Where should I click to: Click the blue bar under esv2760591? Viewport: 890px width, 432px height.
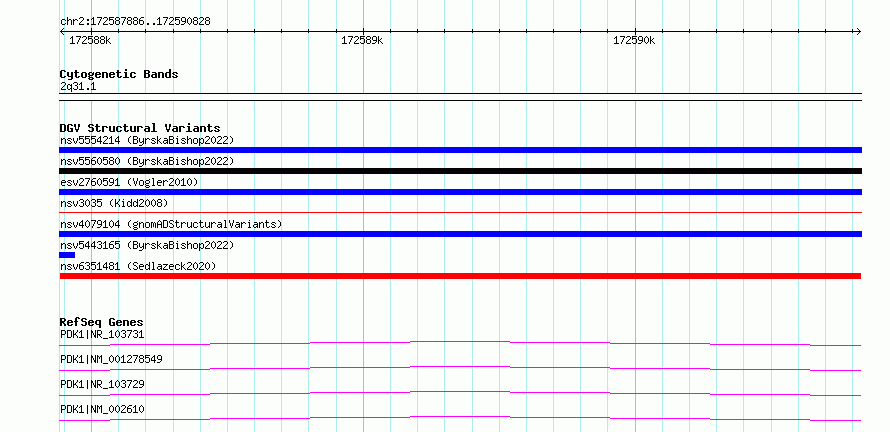[x=460, y=192]
